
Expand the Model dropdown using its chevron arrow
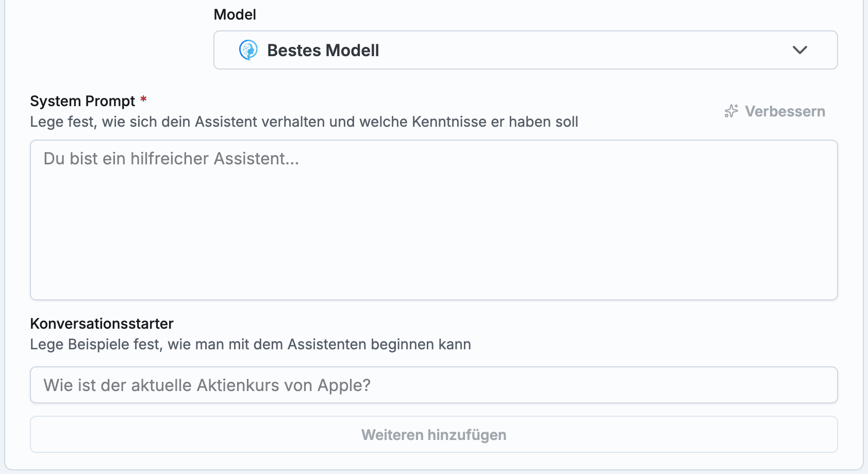coord(799,50)
